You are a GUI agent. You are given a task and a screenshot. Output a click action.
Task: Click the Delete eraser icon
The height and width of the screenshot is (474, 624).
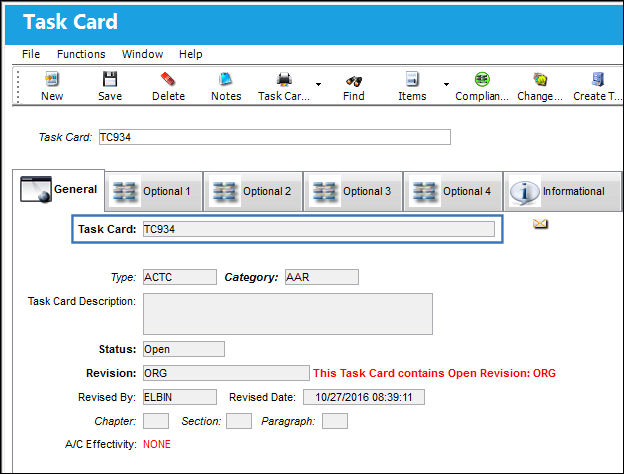(168, 79)
